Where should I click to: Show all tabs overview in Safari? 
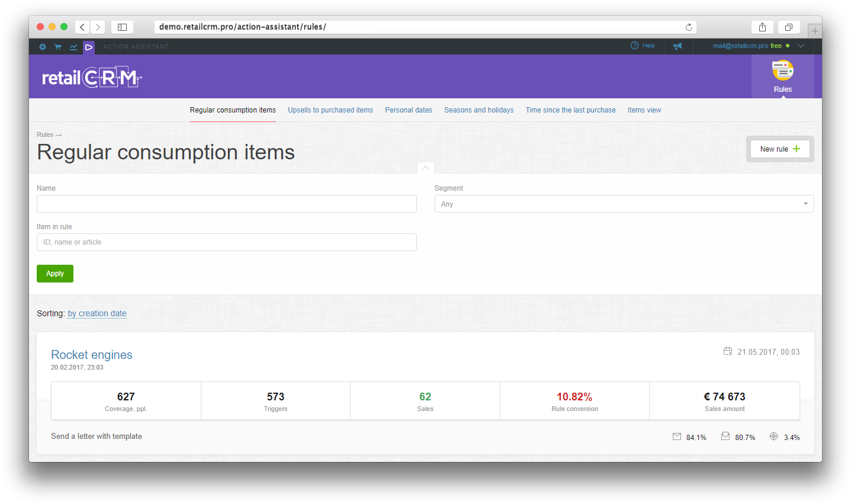click(789, 27)
